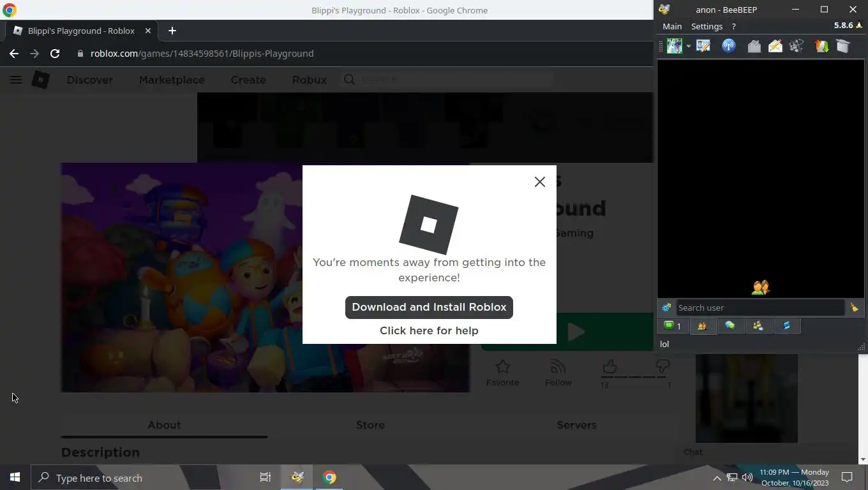Click the blue broadcast antenna icon

coord(729,46)
